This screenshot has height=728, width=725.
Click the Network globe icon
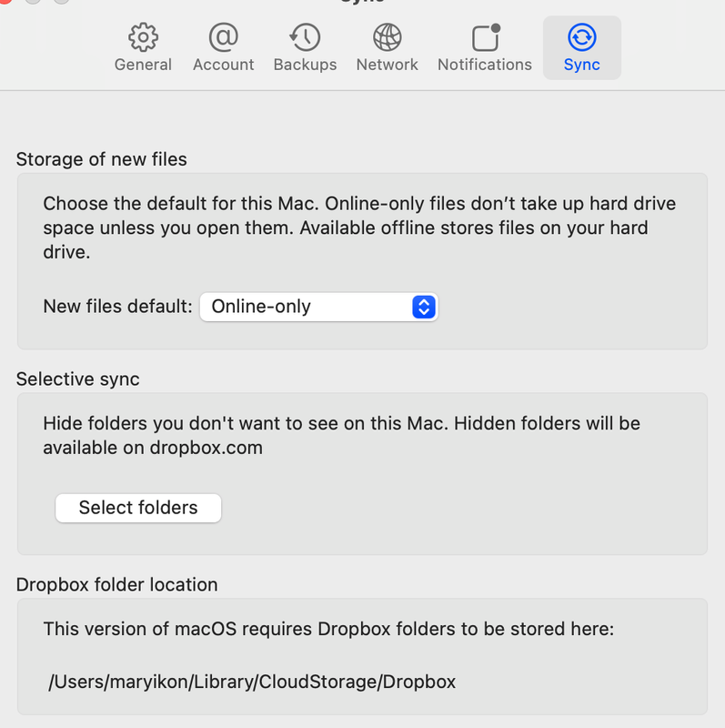tap(388, 37)
